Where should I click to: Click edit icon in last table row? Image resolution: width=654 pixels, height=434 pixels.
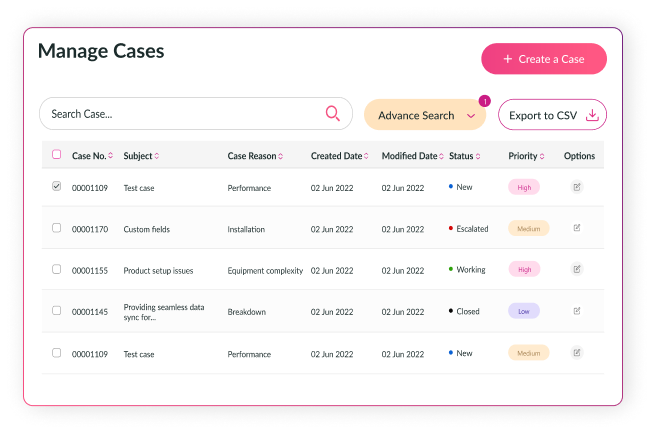pos(577,352)
